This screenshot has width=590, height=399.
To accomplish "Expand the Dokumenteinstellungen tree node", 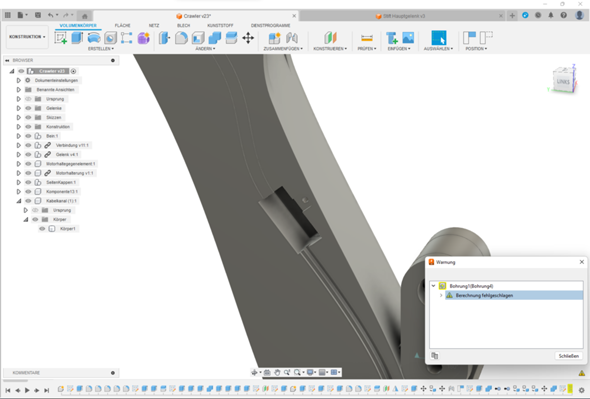I will click(18, 80).
